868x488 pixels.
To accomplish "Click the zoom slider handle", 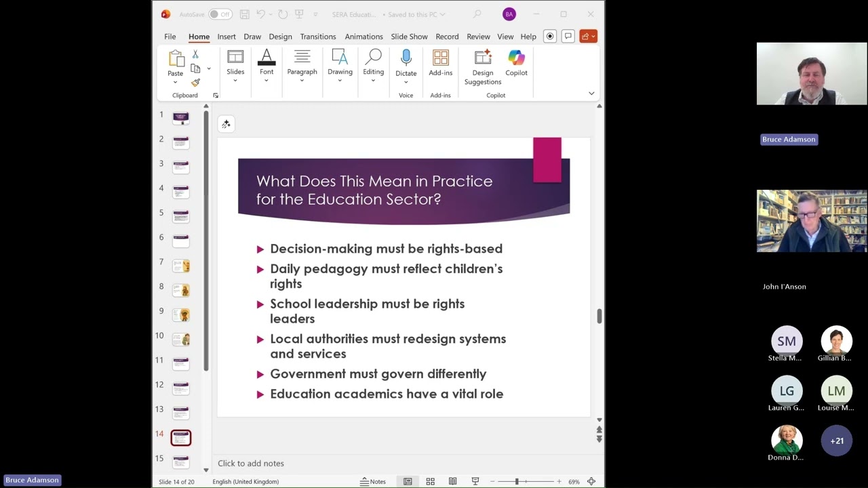I will click(517, 482).
